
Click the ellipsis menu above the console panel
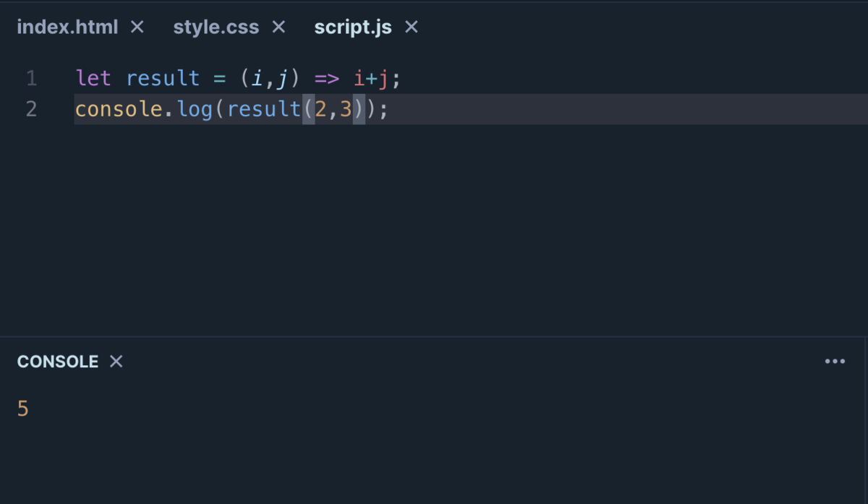[835, 361]
